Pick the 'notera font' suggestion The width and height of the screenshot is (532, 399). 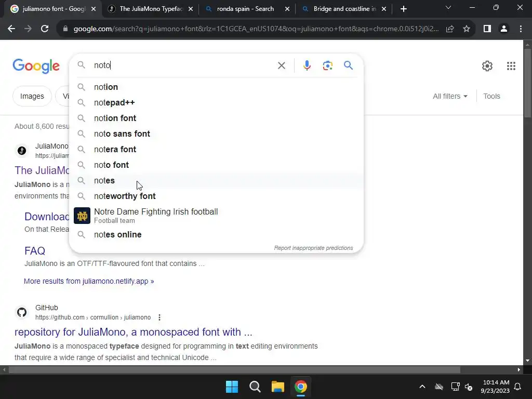click(x=217, y=150)
